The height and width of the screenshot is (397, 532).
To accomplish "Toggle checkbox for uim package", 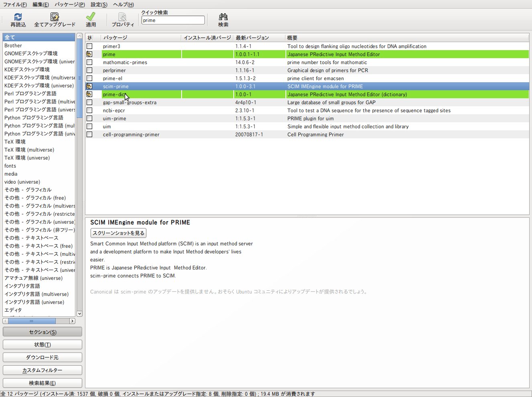I will [89, 126].
